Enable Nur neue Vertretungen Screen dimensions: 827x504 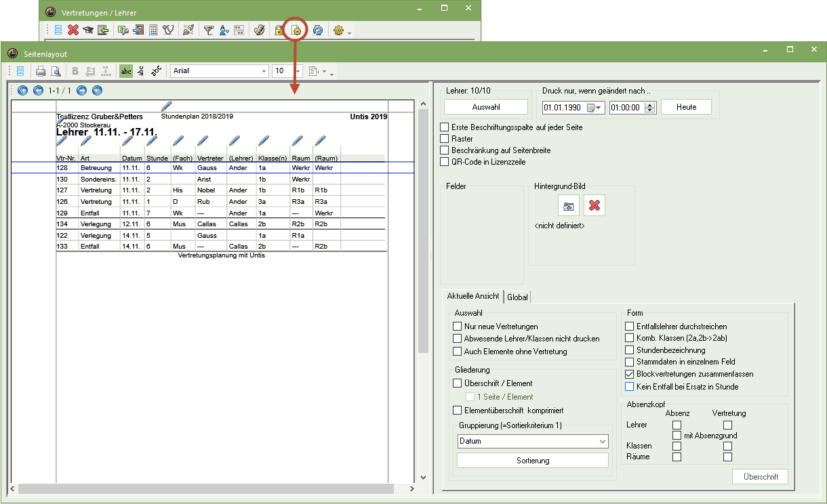pyautogui.click(x=458, y=327)
